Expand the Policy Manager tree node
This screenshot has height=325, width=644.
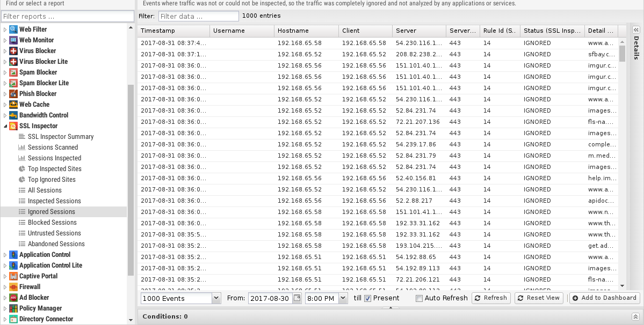(5, 308)
